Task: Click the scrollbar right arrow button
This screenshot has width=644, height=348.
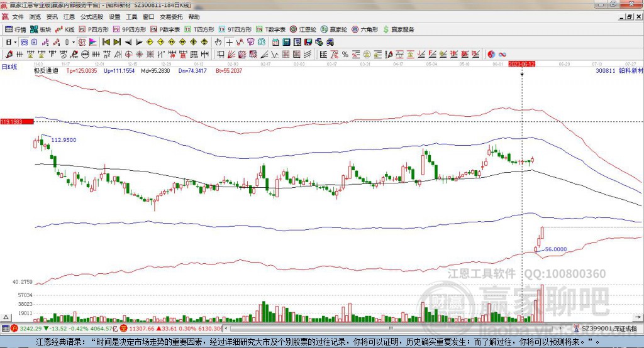Action: click(x=560, y=329)
